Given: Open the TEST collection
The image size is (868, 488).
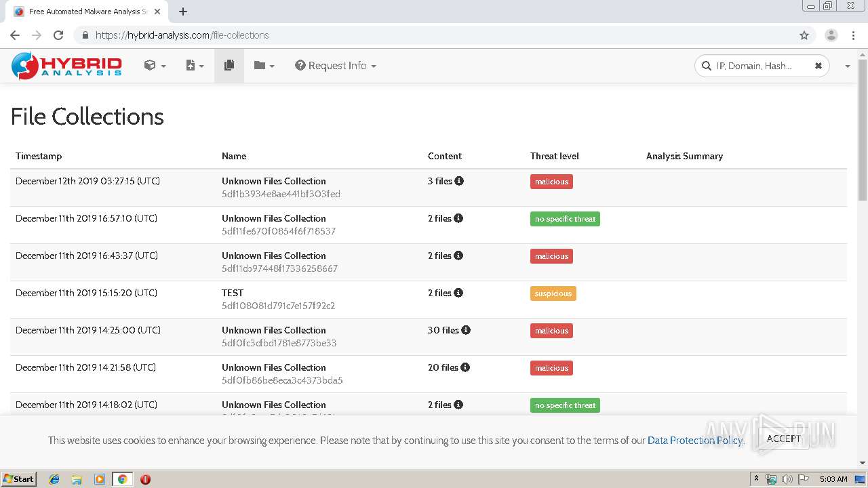Looking at the screenshot, I should pos(233,293).
